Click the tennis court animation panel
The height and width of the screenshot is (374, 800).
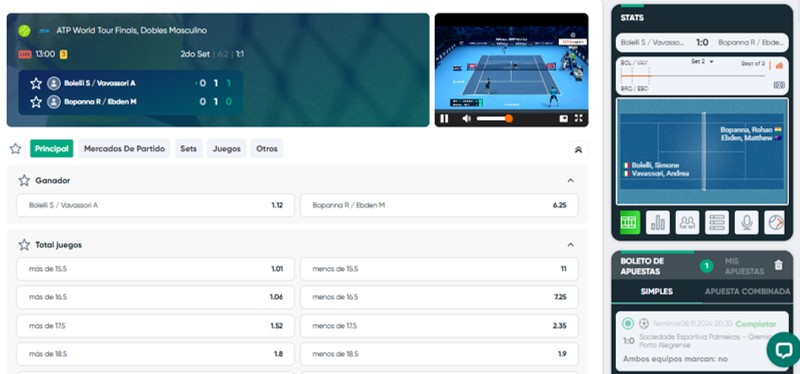pos(702,152)
